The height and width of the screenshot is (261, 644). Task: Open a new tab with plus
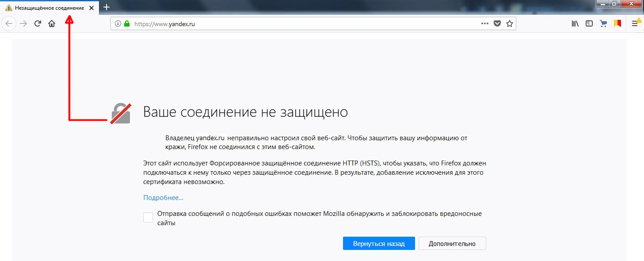pos(106,7)
